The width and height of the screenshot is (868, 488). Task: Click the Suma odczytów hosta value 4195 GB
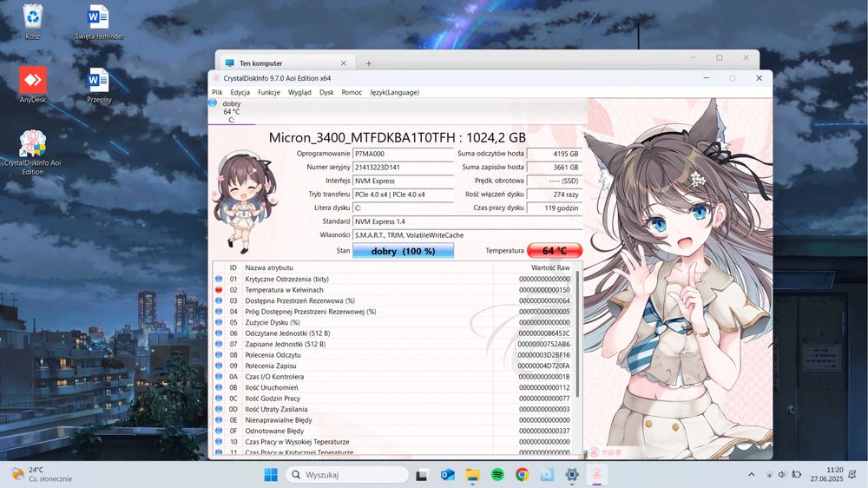tap(554, 154)
